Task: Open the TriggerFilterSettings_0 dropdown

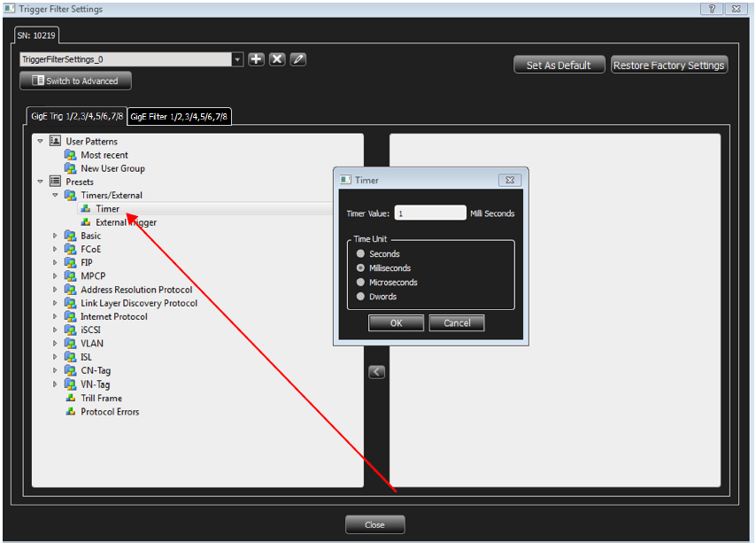Action: click(237, 59)
